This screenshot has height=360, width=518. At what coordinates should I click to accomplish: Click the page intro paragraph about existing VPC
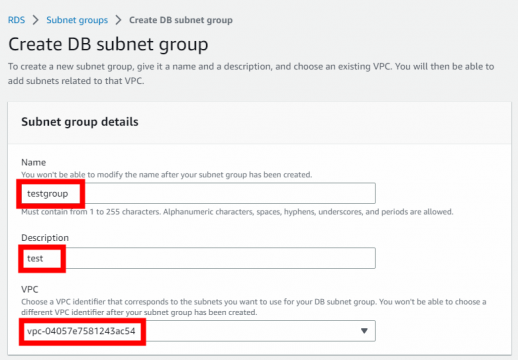(251, 74)
